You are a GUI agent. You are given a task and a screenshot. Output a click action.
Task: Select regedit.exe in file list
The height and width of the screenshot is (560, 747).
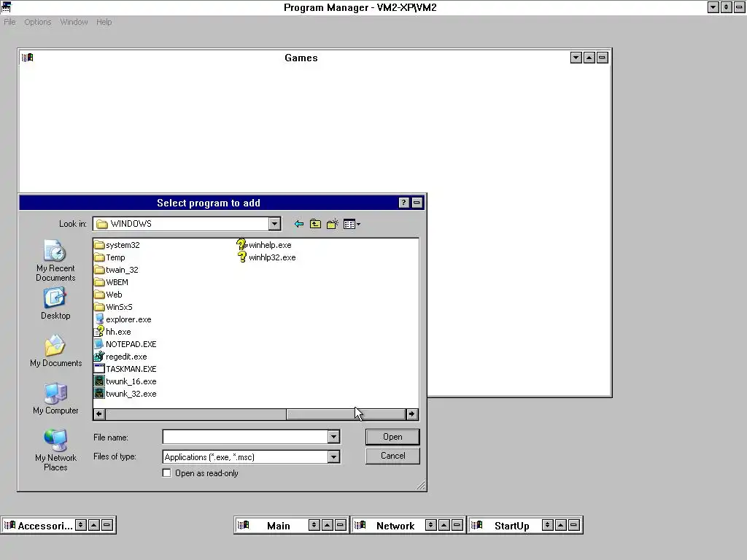tap(120, 356)
